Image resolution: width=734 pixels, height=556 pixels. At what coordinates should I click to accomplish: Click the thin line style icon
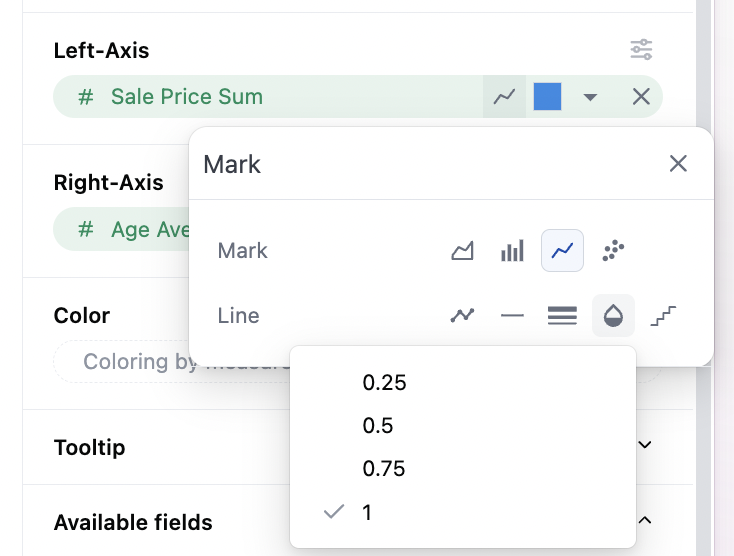coord(512,316)
